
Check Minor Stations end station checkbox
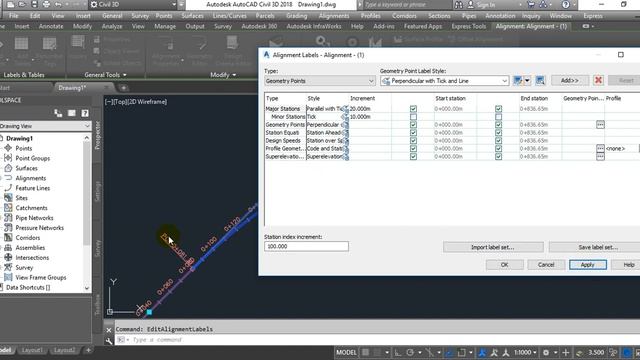(x=498, y=117)
